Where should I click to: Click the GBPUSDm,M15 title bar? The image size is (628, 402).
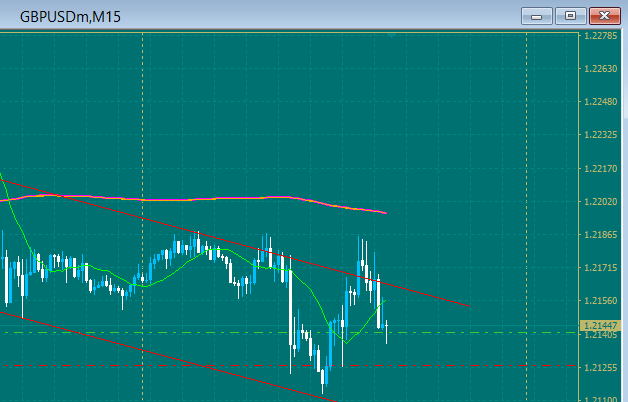[250, 16]
